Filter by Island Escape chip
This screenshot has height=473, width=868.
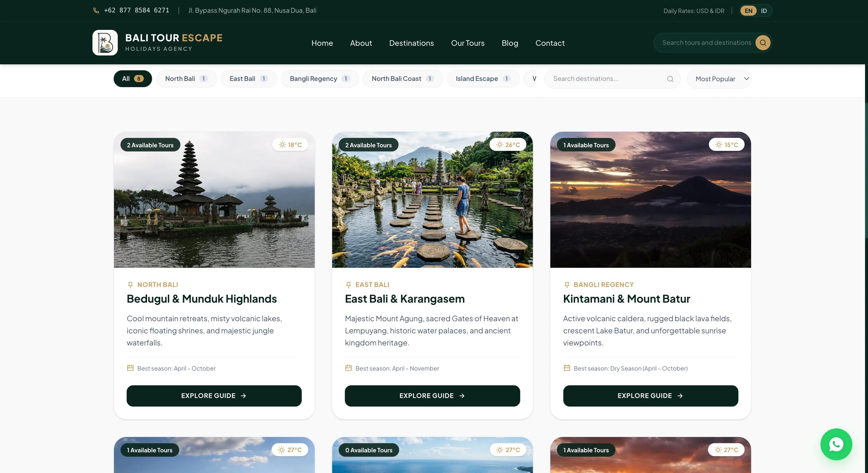tap(483, 79)
